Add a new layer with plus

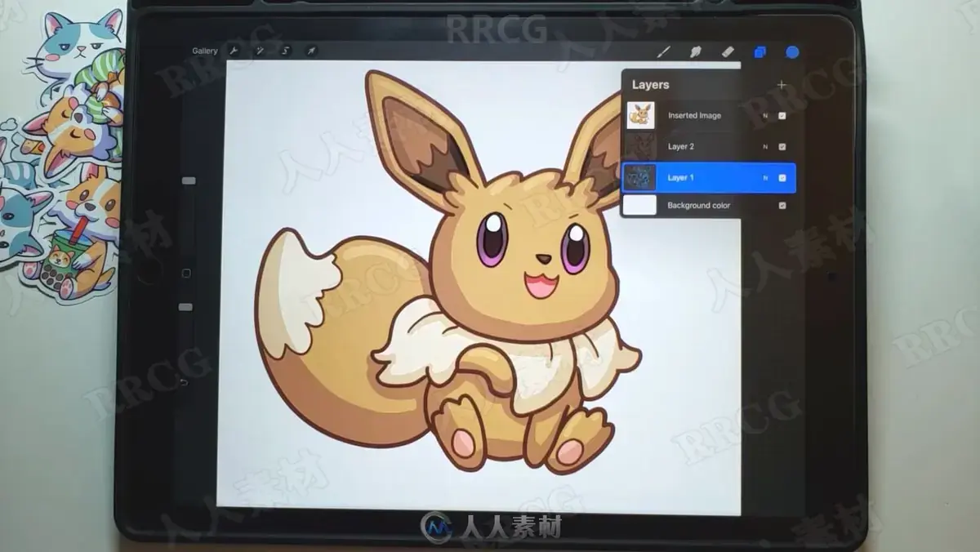(x=782, y=85)
